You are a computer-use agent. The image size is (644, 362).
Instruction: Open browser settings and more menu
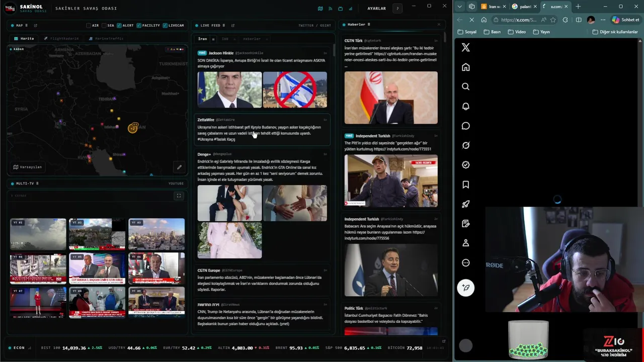603,20
